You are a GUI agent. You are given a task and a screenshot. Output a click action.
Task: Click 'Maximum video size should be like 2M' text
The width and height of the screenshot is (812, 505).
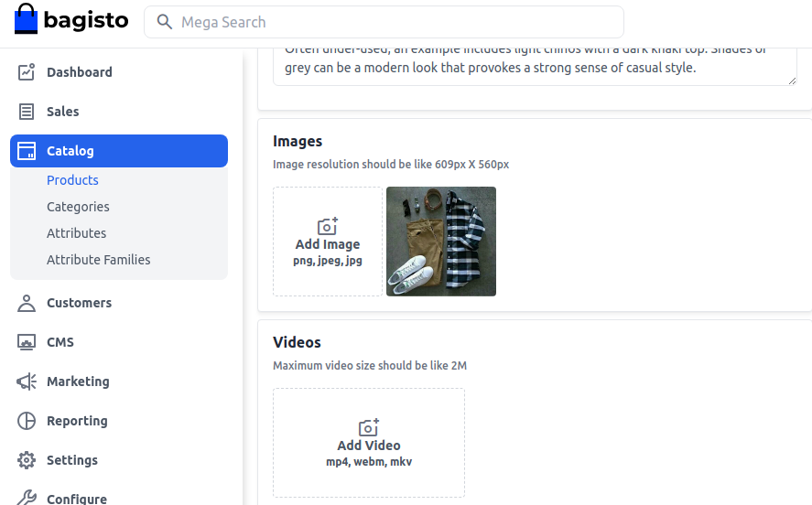coord(370,365)
